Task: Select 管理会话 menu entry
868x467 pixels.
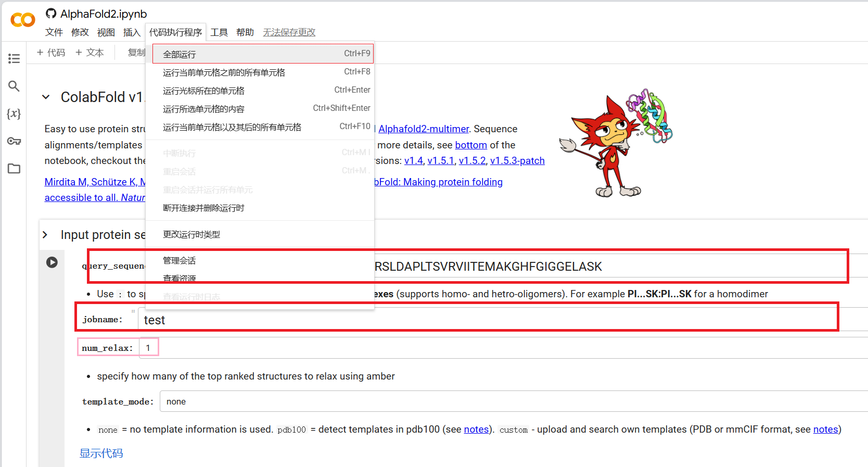Action: tap(260, 260)
